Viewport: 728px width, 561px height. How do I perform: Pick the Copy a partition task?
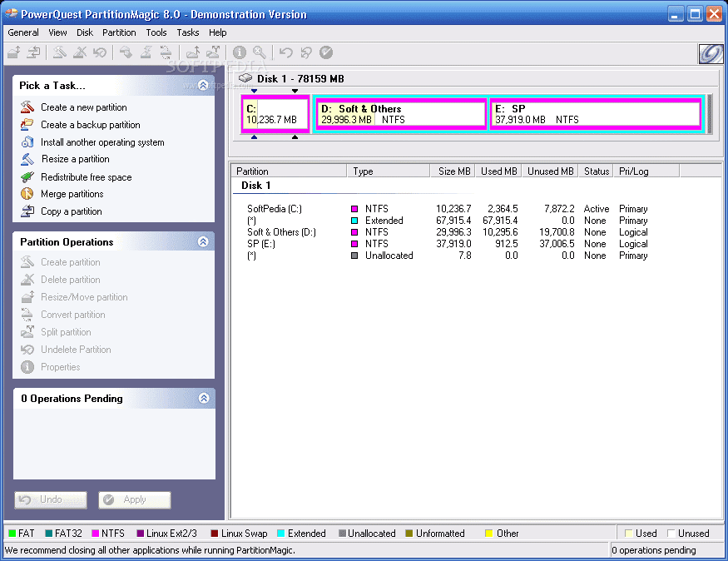pyautogui.click(x=72, y=211)
